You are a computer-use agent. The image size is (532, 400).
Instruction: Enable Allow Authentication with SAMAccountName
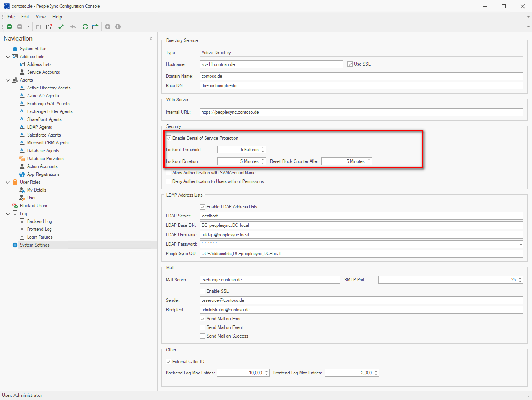point(169,173)
